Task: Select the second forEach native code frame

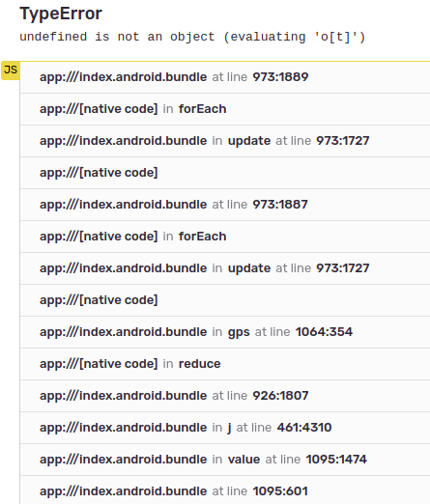Action: [225, 237]
